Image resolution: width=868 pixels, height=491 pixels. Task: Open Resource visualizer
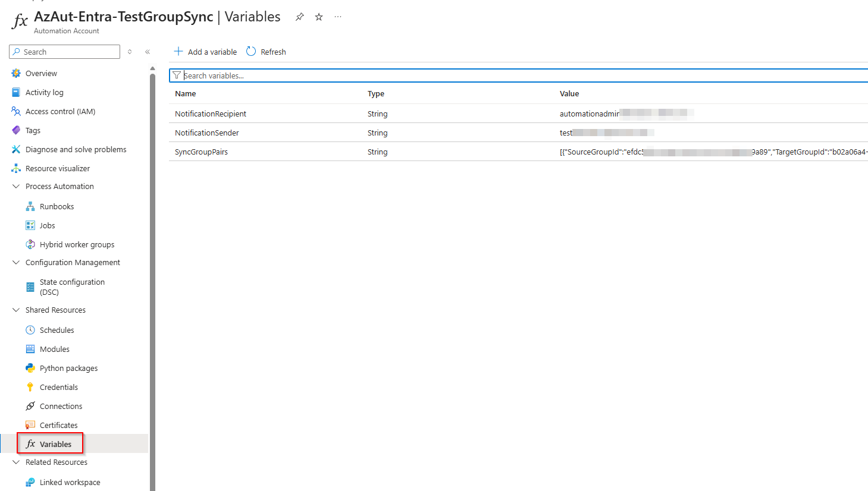coord(58,168)
